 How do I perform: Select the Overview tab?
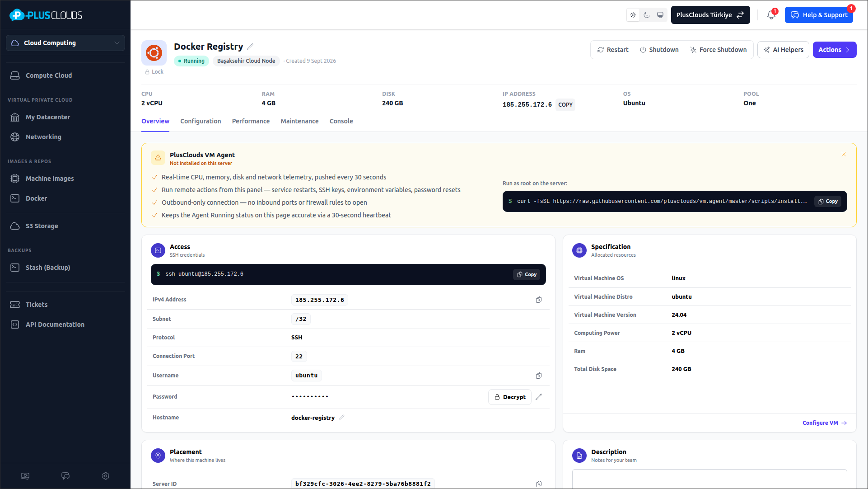[155, 121]
